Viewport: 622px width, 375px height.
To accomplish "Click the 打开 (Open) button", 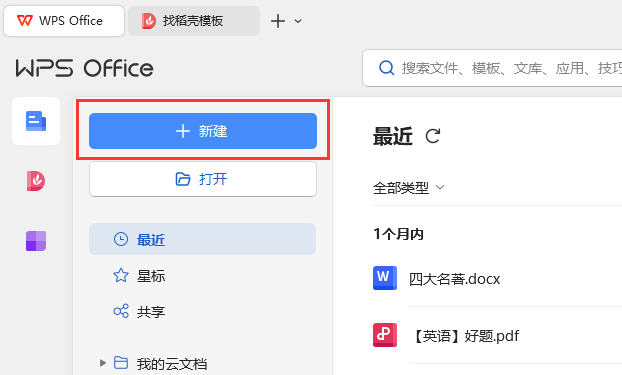I will (203, 179).
